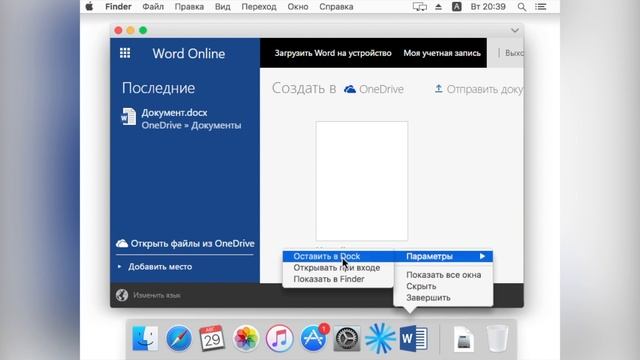The width and height of the screenshot is (640, 360).
Task: Click the keyboard input source icon
Action: point(457,7)
